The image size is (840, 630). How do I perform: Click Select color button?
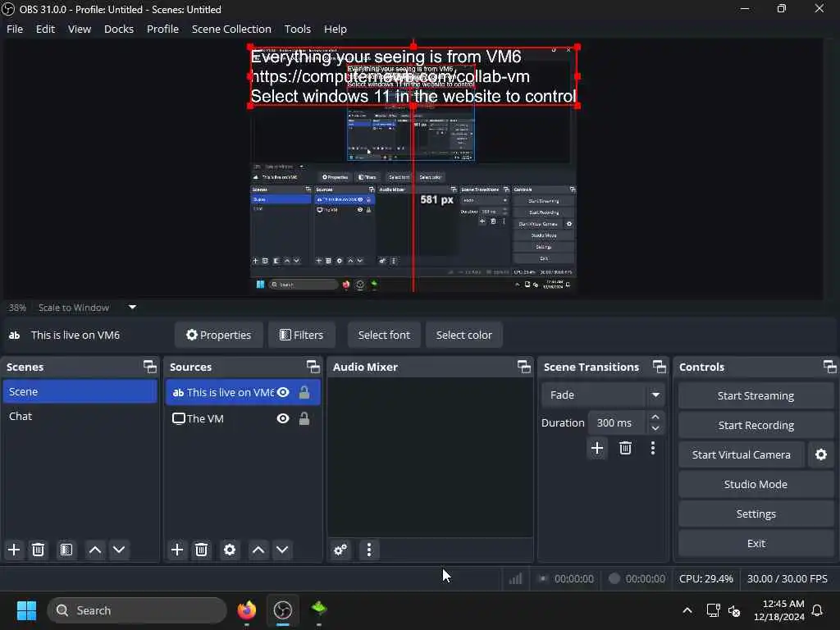(464, 335)
